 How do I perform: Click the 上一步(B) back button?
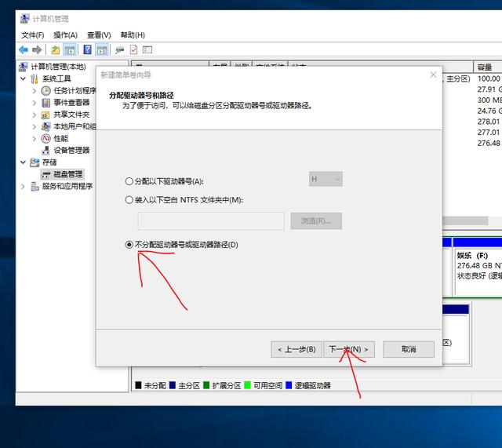[x=296, y=349]
